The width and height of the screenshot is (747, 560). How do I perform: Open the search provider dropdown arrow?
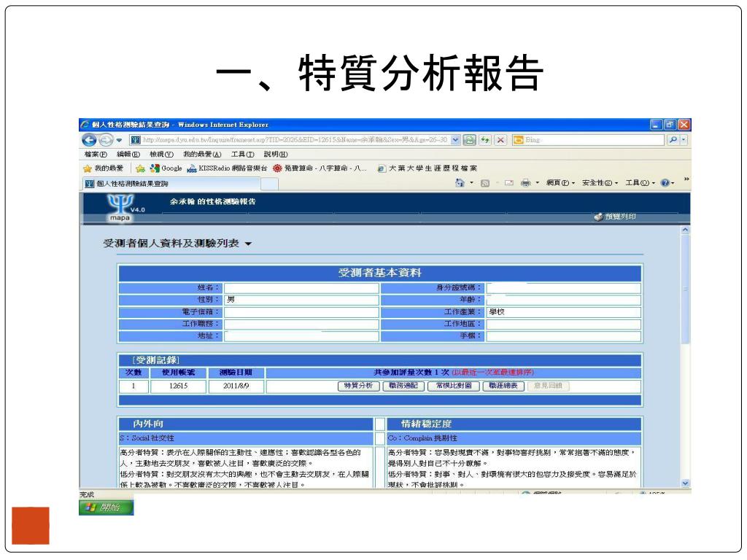684,140
